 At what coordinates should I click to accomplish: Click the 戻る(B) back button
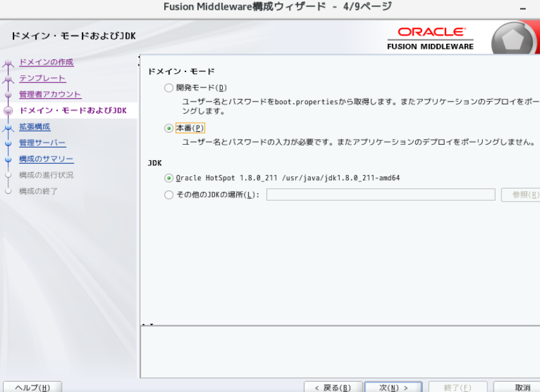[333, 387]
